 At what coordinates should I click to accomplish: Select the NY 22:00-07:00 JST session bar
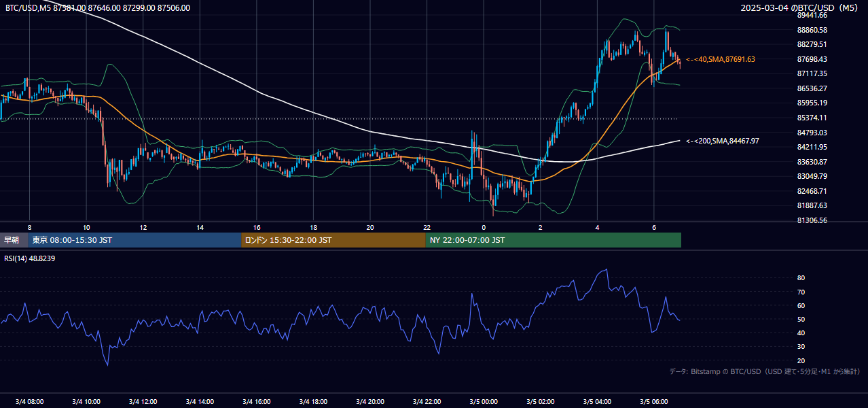point(553,240)
